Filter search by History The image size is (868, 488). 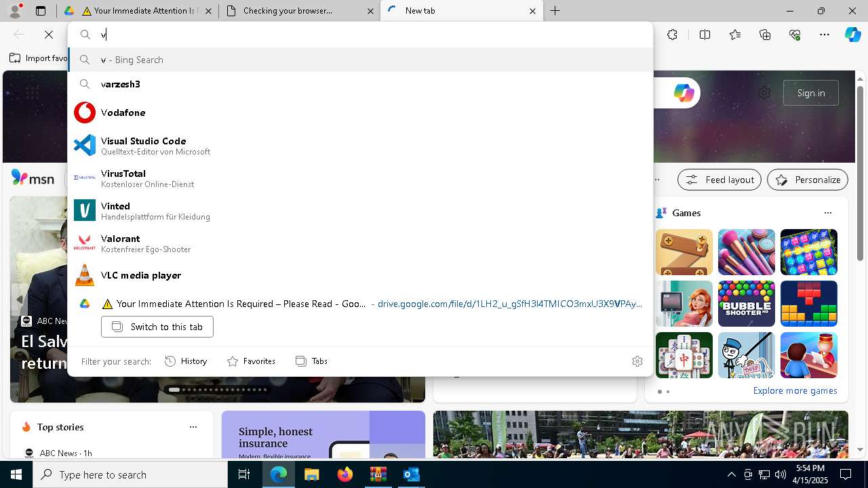186,361
